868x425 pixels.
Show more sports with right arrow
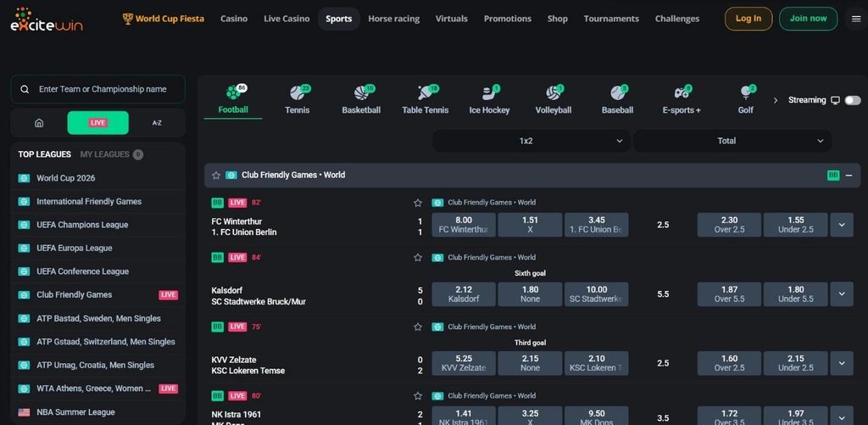(x=776, y=100)
